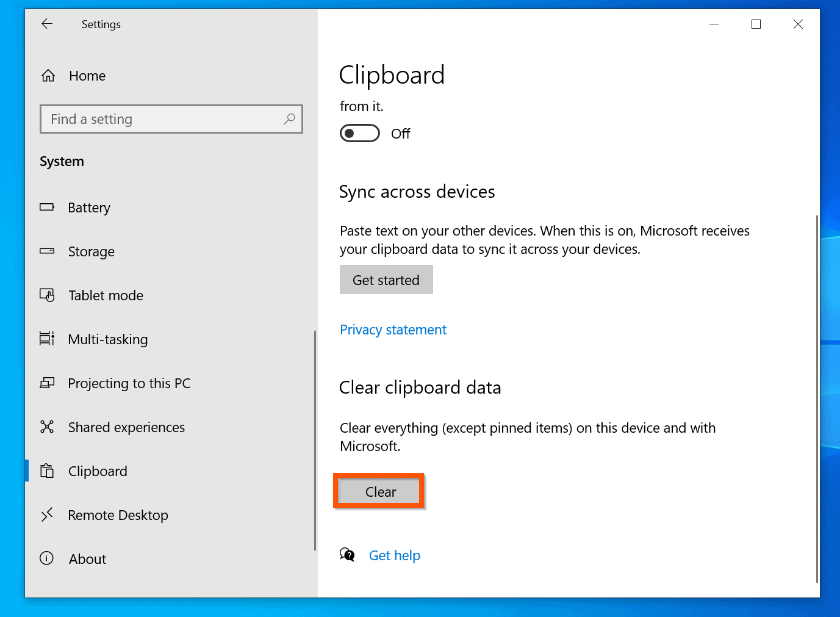Open Projecting to this PC settings
This screenshot has width=840, height=617.
point(129,383)
